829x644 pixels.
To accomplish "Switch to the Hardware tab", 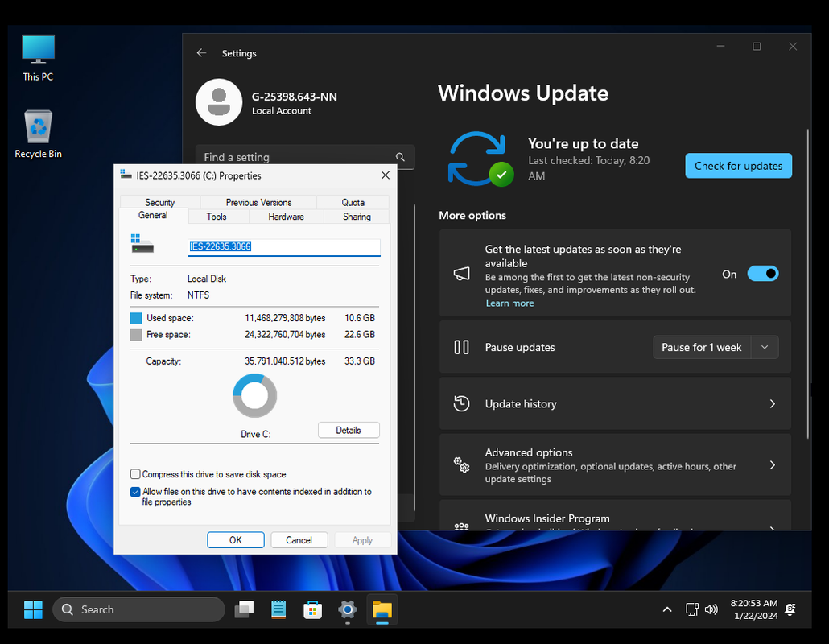I will (286, 217).
